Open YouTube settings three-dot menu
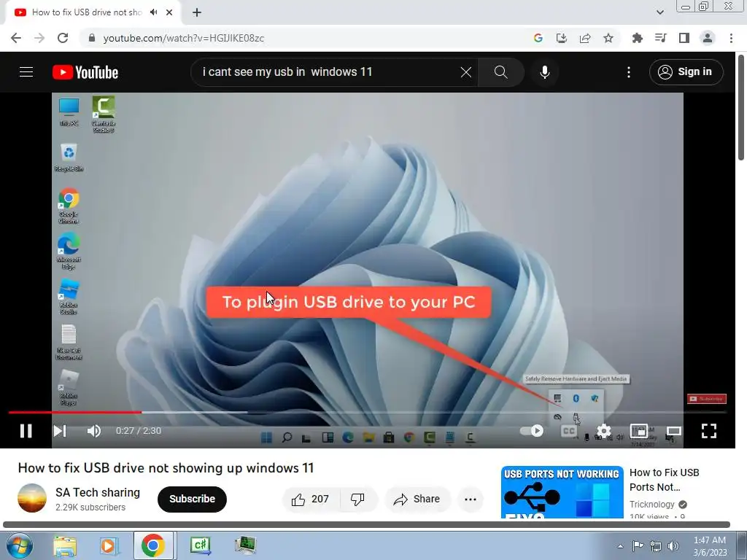The height and width of the screenshot is (560, 747). pyautogui.click(x=629, y=72)
